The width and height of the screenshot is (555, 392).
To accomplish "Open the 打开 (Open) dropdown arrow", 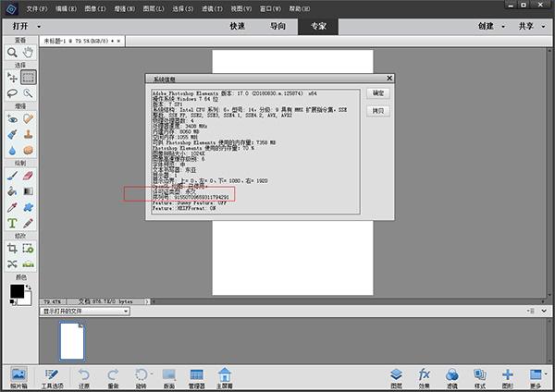I will coord(39,27).
